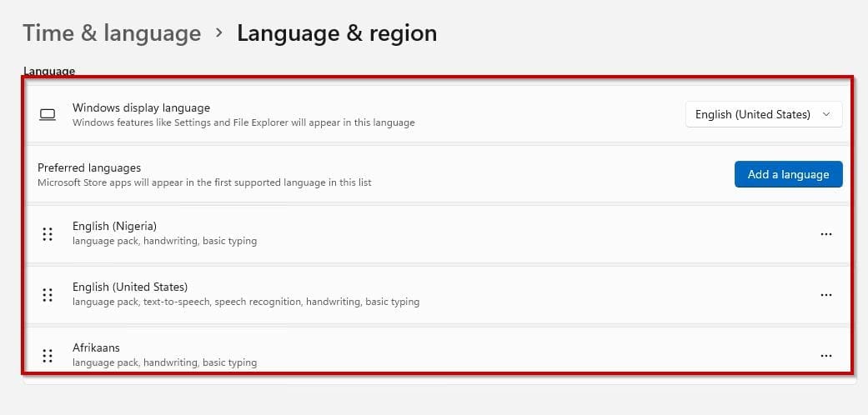Choose the Afrikaans language row
The image size is (868, 415).
[x=97, y=347]
